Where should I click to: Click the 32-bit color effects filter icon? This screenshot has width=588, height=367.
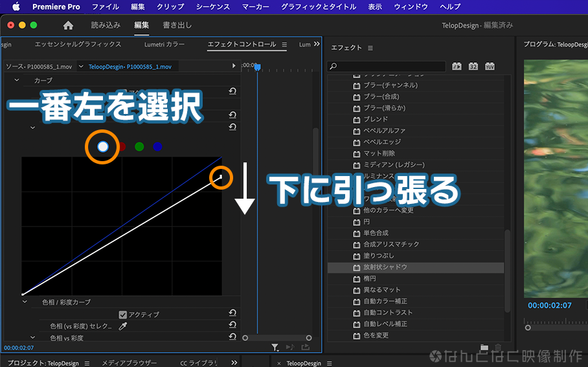pyautogui.click(x=473, y=67)
